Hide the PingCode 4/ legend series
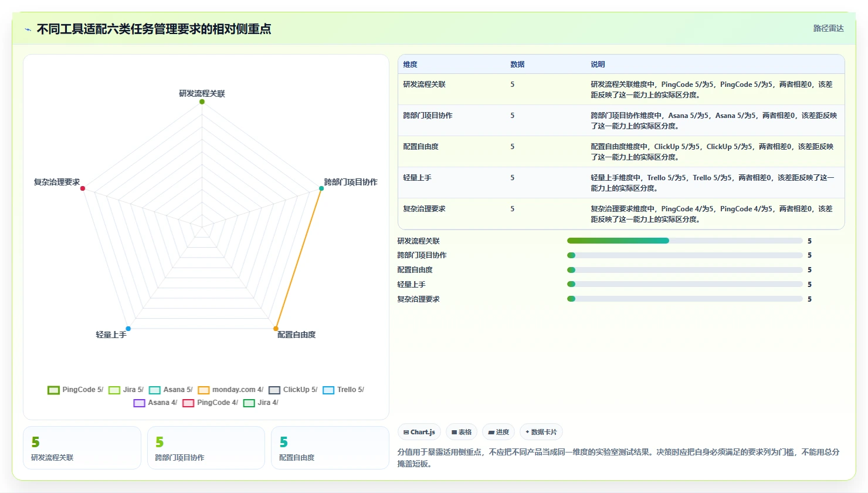Image resolution: width=868 pixels, height=493 pixels. coord(211,403)
